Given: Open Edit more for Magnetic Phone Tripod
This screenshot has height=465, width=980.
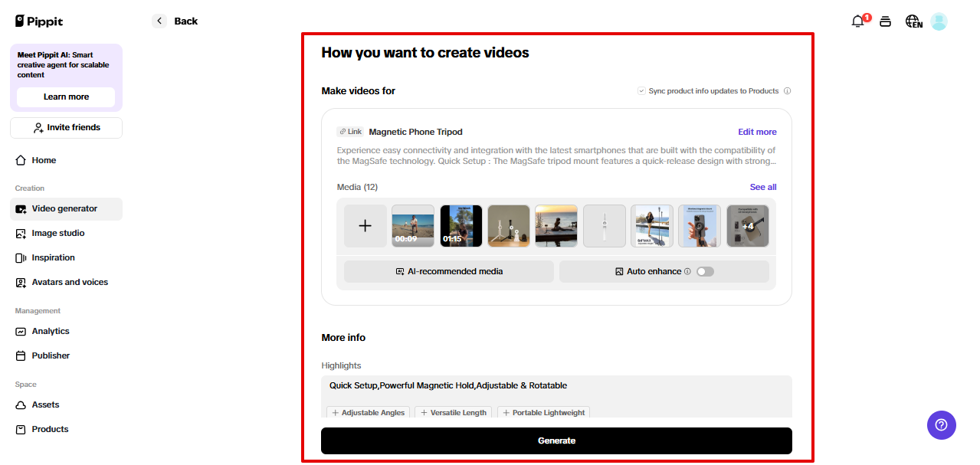Looking at the screenshot, I should click(x=757, y=132).
